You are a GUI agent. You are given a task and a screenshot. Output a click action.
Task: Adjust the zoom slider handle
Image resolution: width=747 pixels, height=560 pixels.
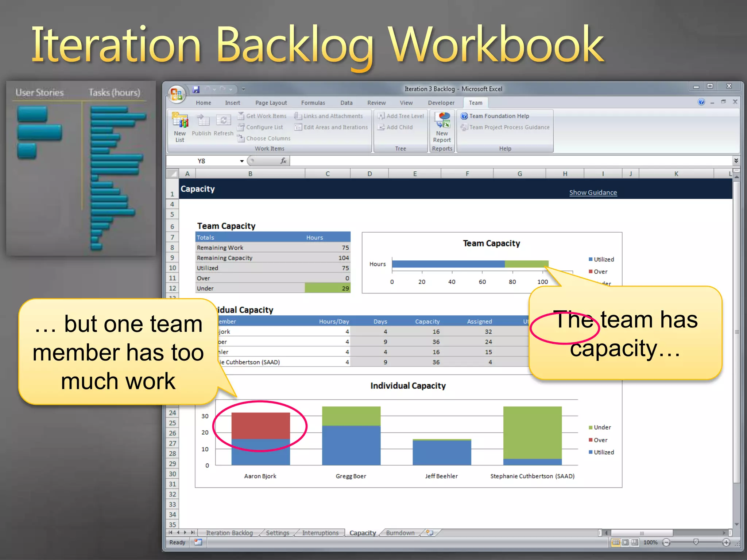tap(696, 542)
